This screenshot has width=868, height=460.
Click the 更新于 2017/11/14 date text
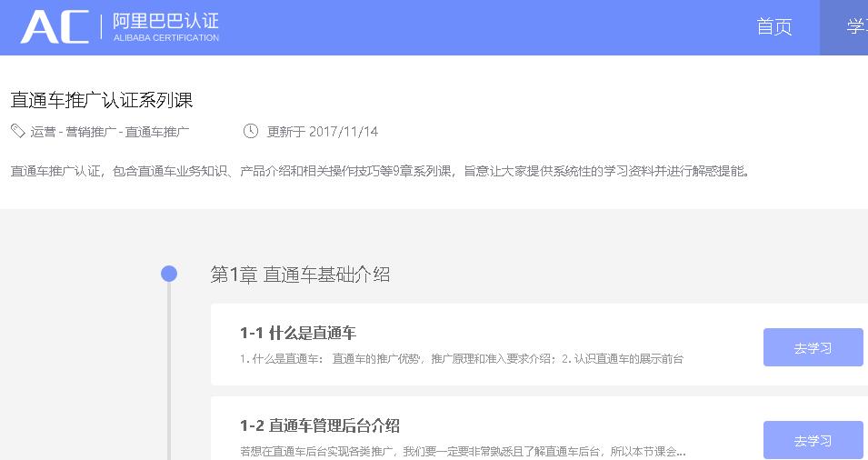pos(322,132)
